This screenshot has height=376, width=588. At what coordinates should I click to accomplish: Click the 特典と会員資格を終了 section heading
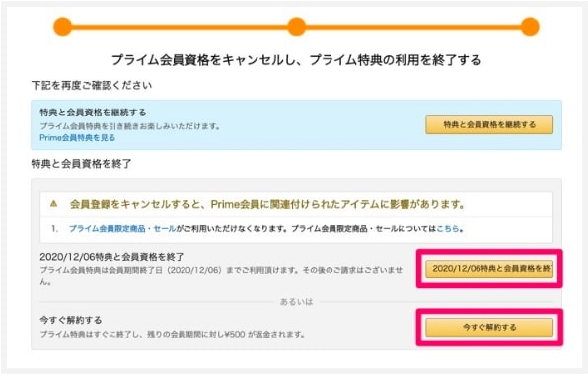click(81, 164)
